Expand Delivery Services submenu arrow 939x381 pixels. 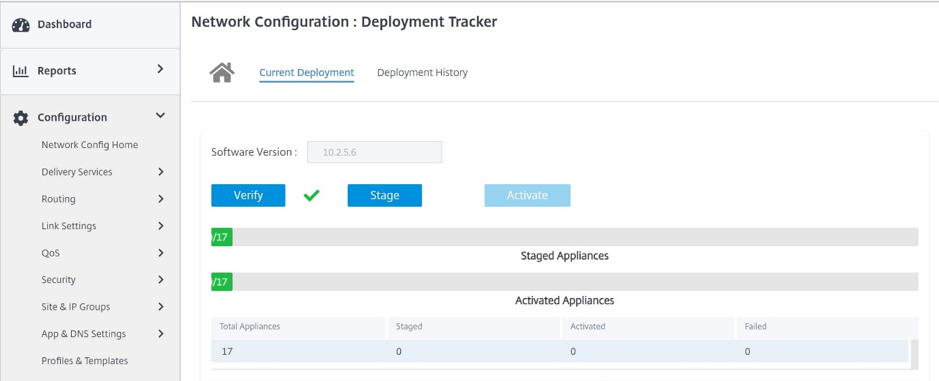160,172
